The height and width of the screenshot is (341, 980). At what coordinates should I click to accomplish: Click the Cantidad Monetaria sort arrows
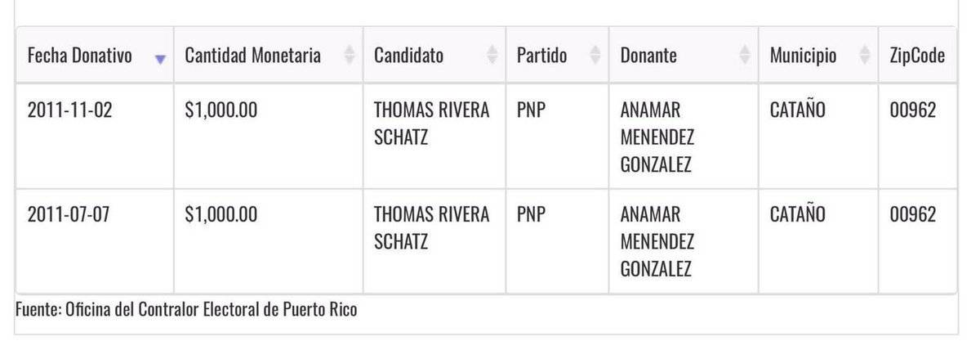point(350,56)
